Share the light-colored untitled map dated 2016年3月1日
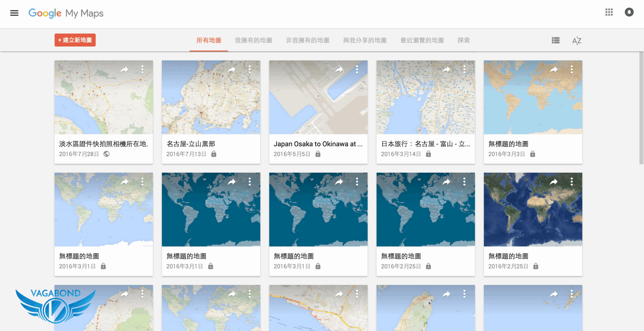 (x=124, y=182)
